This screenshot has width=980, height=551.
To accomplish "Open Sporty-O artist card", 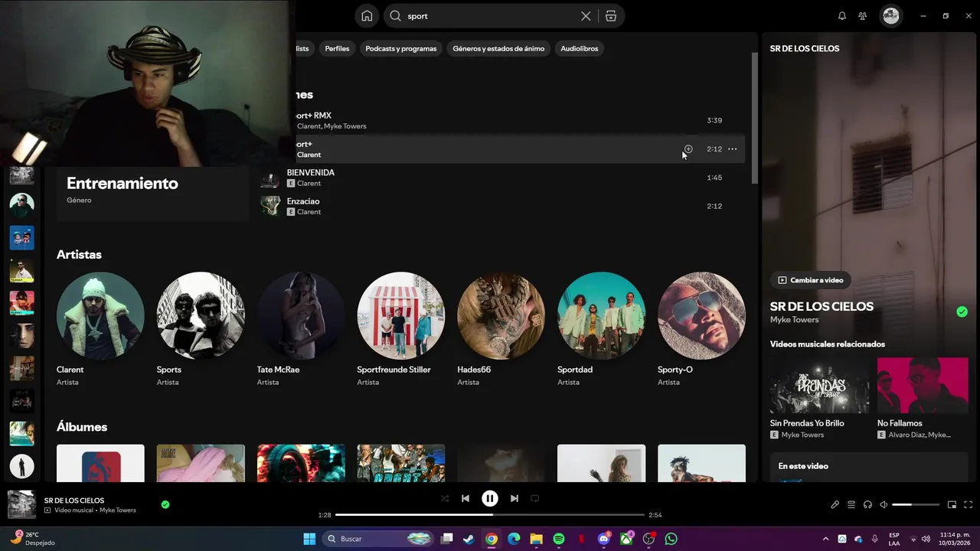I will pos(701,329).
